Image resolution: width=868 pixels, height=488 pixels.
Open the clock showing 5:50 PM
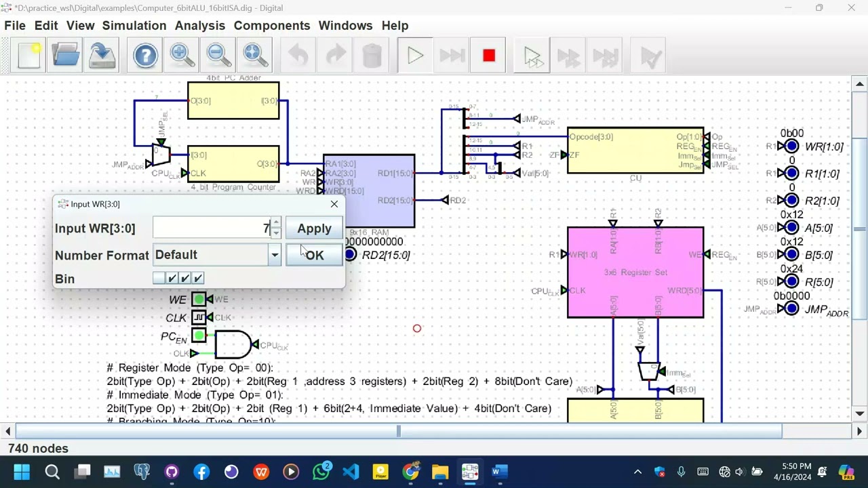click(789, 472)
